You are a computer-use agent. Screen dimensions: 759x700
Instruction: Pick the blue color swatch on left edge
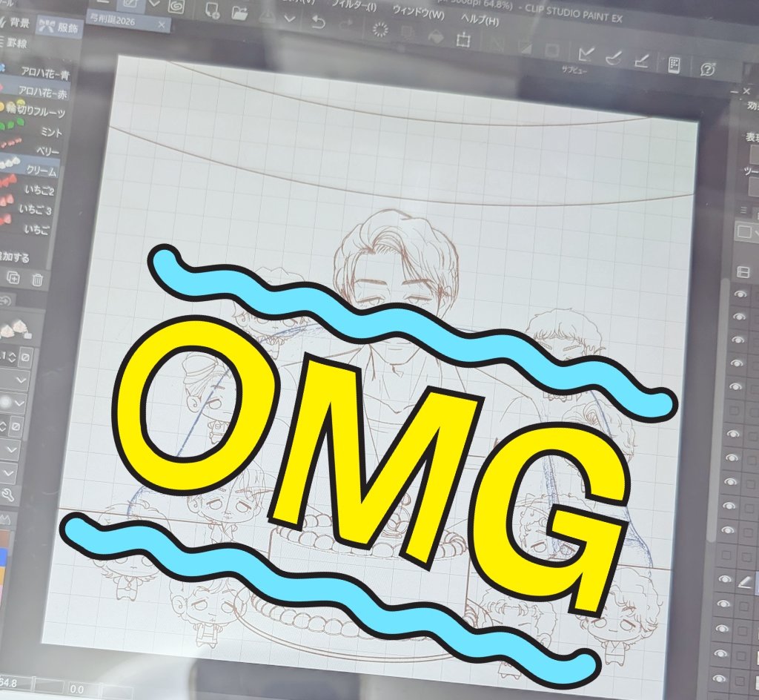pos(4,558)
